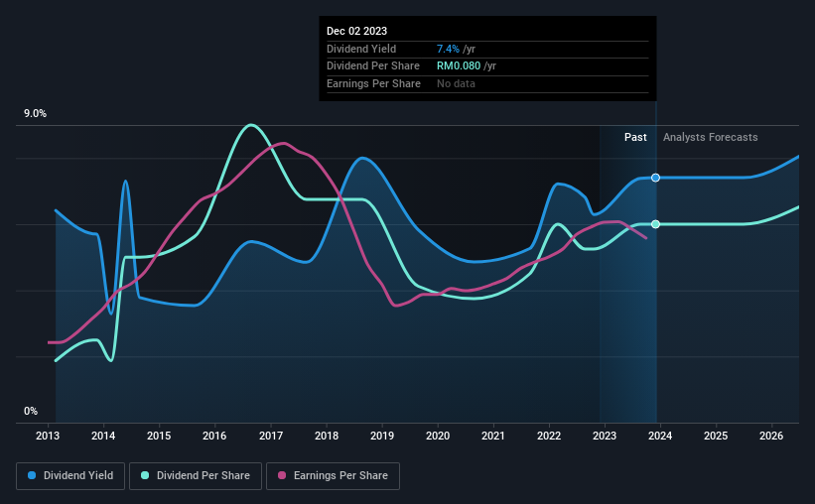
Task: Click the Dec 02 2023 tooltip date
Action: 356,31
